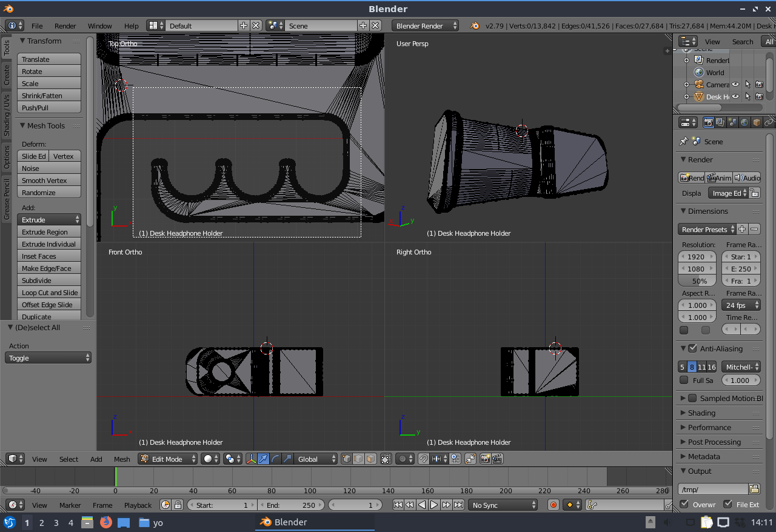Open World properties tab icon
Image resolution: width=776 pixels, height=532 pixels.
(x=744, y=122)
